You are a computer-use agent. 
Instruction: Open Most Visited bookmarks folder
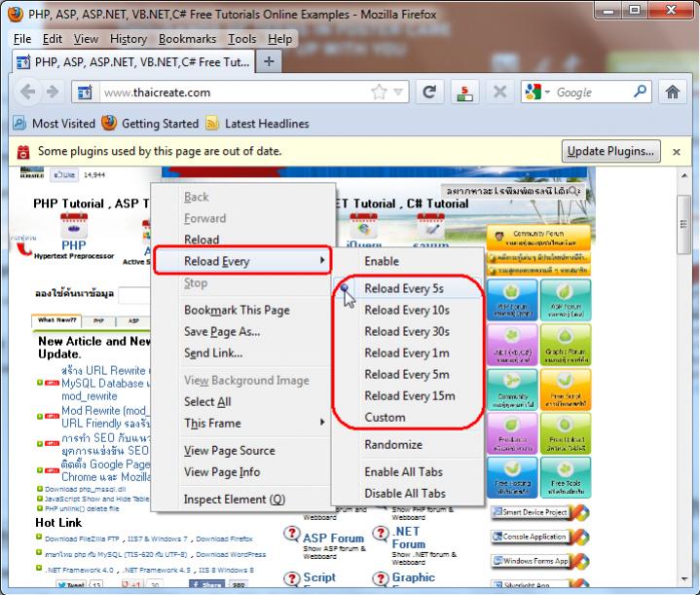54,124
